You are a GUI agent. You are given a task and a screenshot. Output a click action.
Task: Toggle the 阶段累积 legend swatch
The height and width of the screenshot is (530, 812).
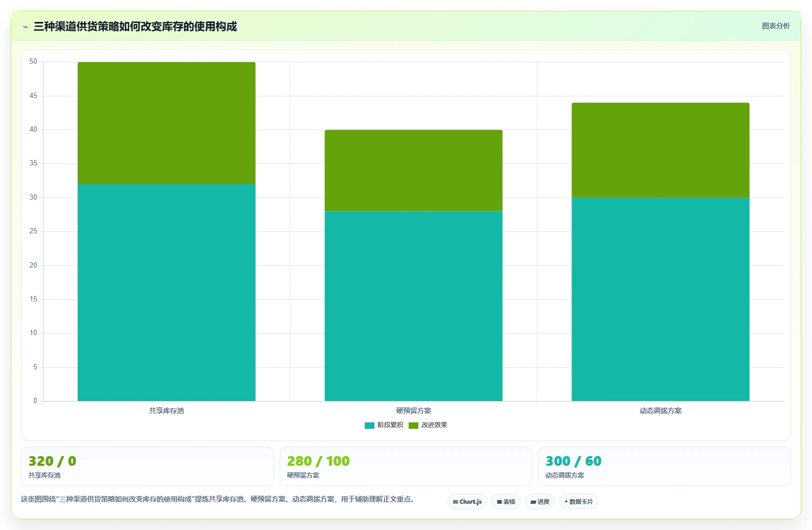[x=369, y=425]
